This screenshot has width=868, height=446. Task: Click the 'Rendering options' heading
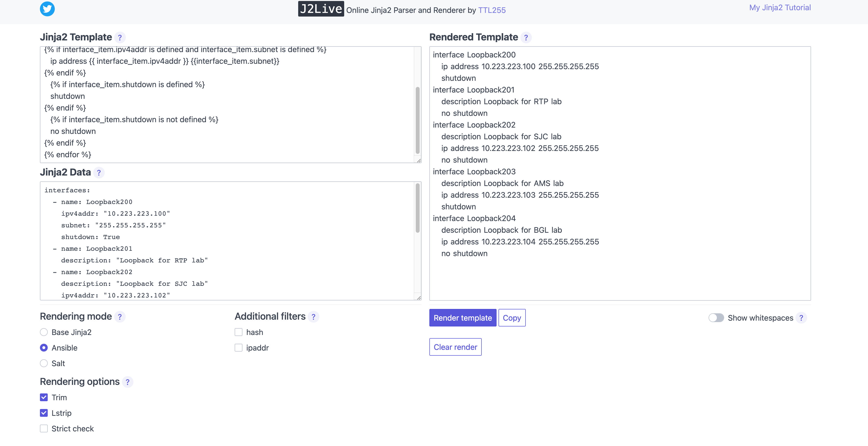pos(80,382)
